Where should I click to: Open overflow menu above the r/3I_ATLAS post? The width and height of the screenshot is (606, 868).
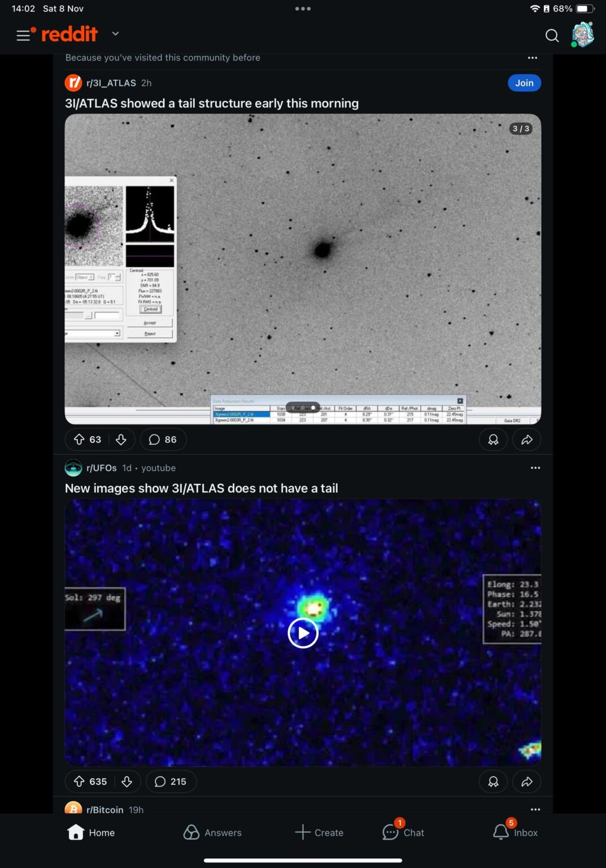532,58
